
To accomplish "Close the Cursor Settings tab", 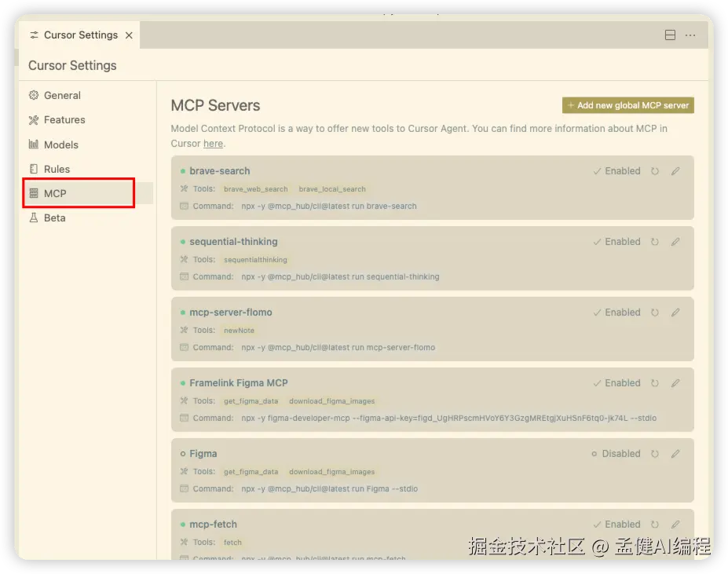I will (129, 35).
